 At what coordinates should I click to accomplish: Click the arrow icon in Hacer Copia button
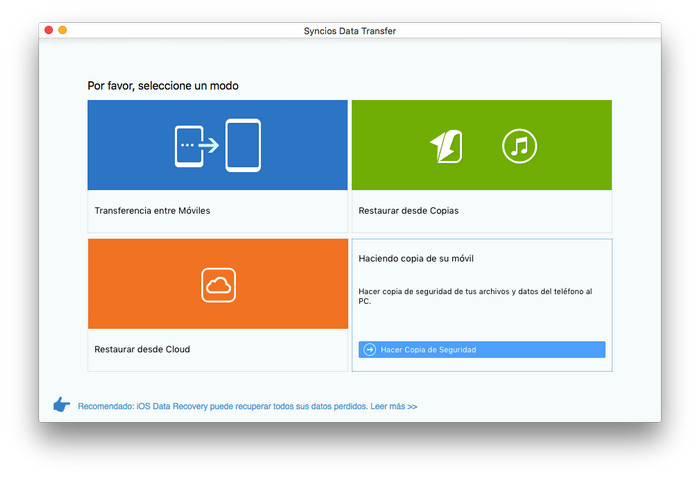tap(370, 349)
